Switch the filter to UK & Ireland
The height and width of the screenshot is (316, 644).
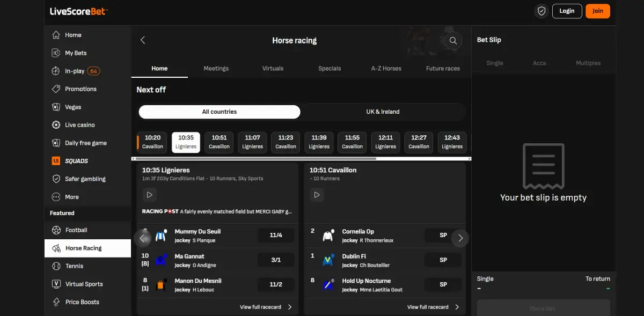(383, 112)
